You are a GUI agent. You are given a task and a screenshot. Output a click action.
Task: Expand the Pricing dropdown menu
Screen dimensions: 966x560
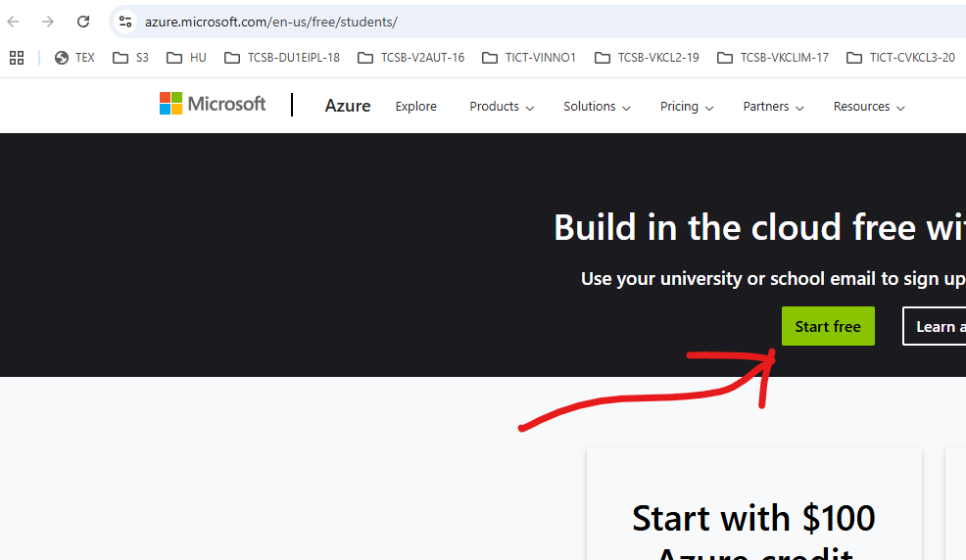point(687,107)
